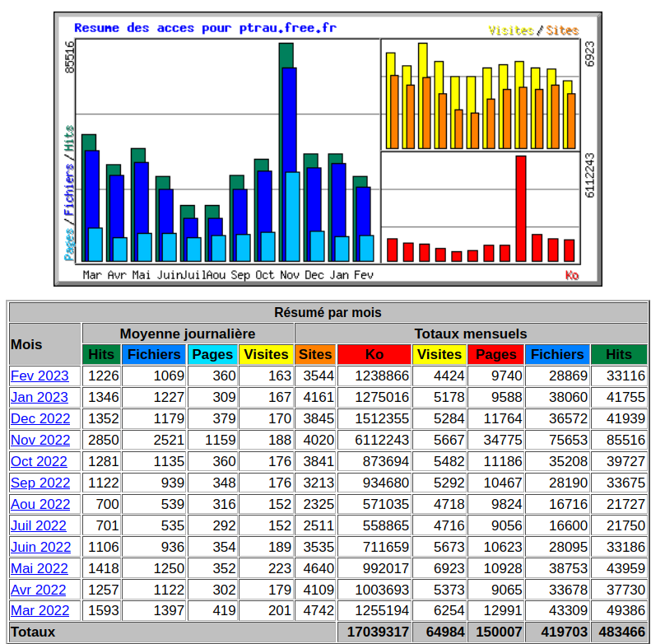
Task: Click the Nov 2022 daily Hits 2850
Action: click(x=104, y=440)
